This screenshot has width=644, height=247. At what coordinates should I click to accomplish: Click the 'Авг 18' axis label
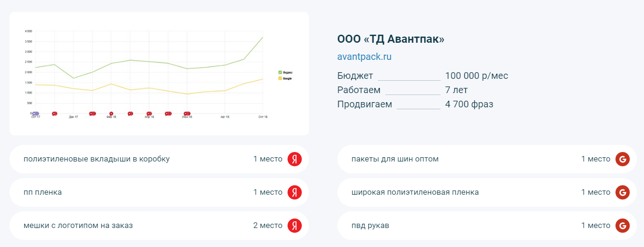225,117
